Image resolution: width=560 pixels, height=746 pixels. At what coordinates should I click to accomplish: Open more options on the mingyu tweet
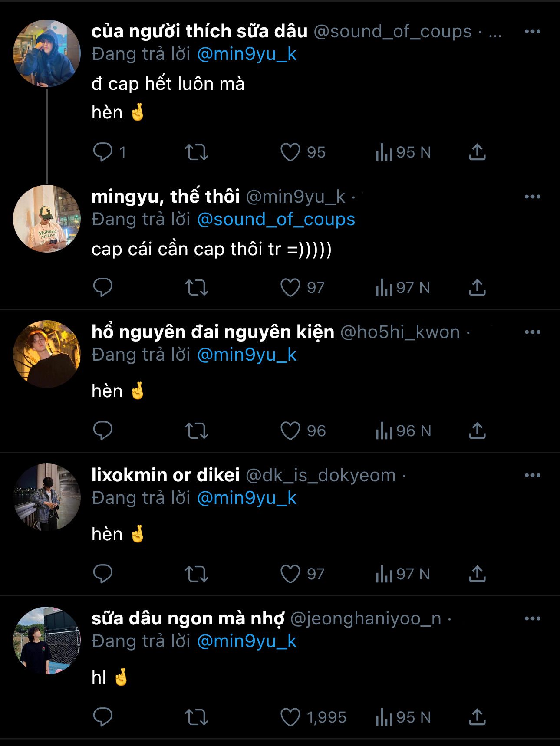[x=532, y=197]
